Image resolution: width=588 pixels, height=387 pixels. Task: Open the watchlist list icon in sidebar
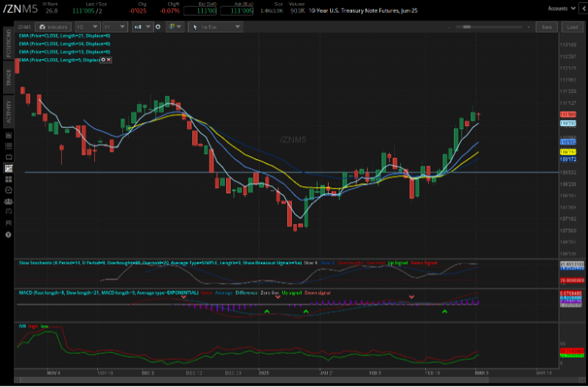point(8,146)
